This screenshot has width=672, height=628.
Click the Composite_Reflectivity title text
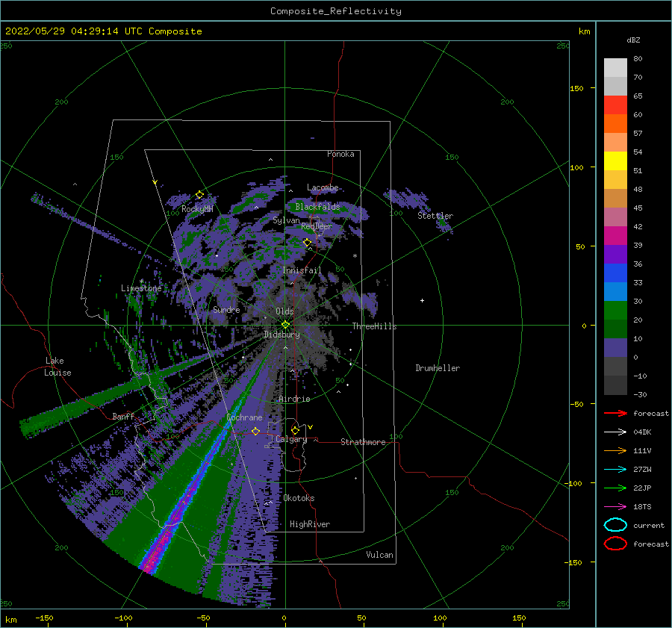(335, 11)
